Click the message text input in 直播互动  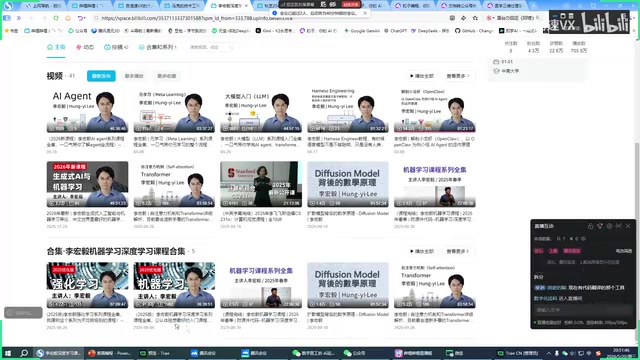583,310
